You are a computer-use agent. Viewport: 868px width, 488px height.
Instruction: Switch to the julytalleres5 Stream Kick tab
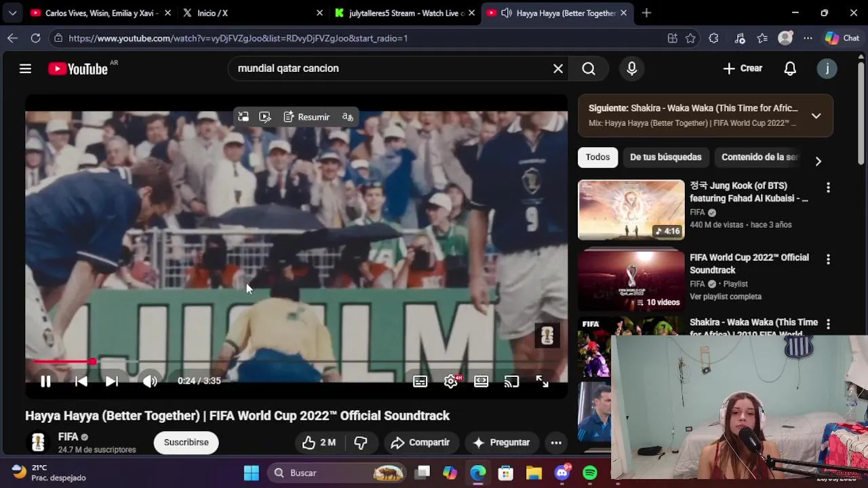coord(406,13)
